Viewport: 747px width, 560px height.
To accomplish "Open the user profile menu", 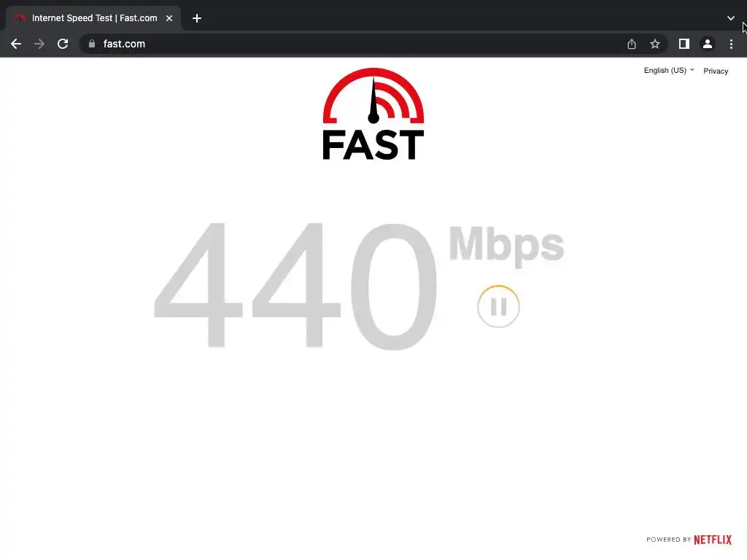I will click(x=708, y=44).
